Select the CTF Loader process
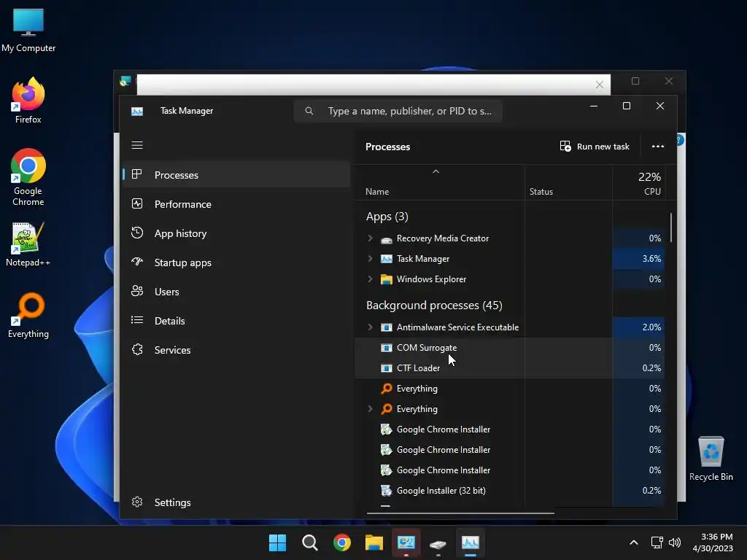This screenshot has height=560, width=747. pos(510,368)
